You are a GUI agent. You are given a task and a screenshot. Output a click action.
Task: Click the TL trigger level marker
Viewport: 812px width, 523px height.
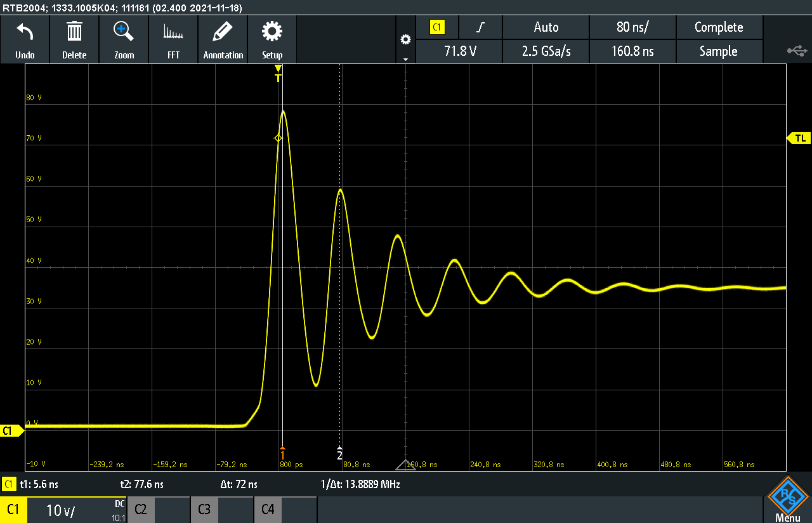point(799,138)
